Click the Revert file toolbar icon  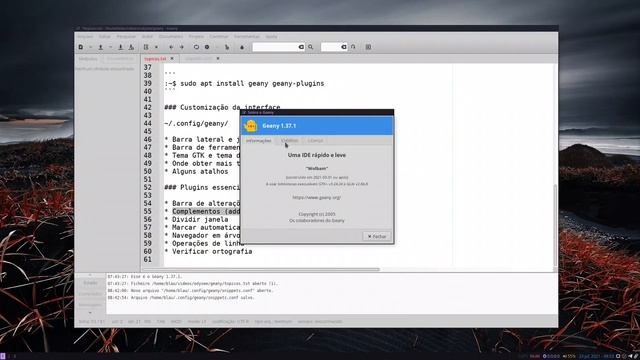coord(146,47)
